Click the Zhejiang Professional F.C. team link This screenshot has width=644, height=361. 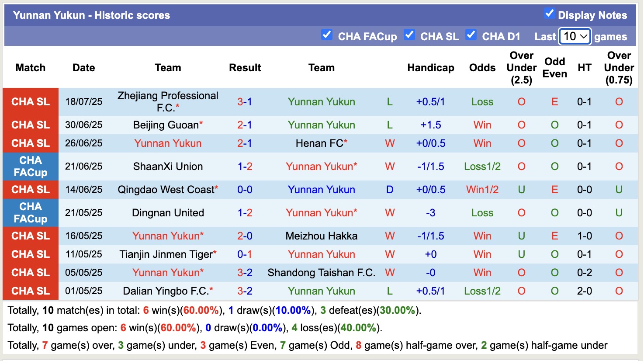[168, 101]
